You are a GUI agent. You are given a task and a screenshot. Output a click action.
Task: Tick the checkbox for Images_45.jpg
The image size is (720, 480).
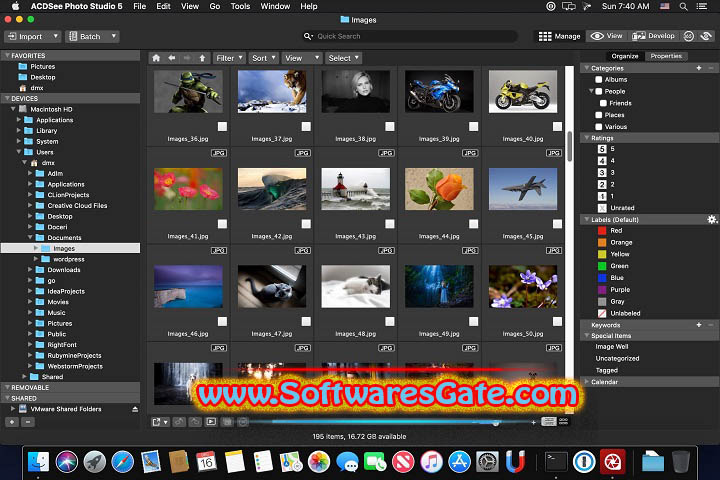[x=557, y=224]
